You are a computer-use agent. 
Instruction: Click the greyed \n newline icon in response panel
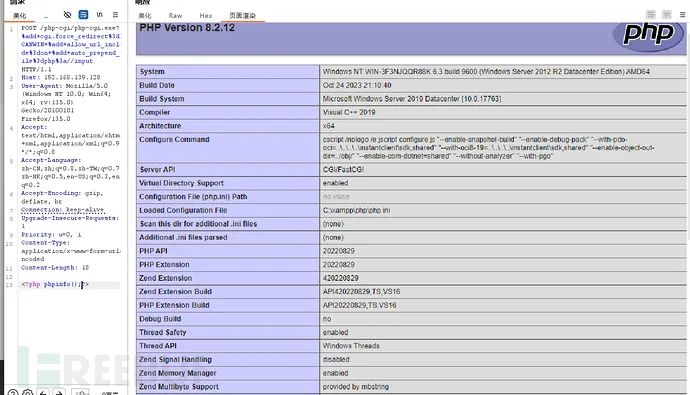[667, 15]
